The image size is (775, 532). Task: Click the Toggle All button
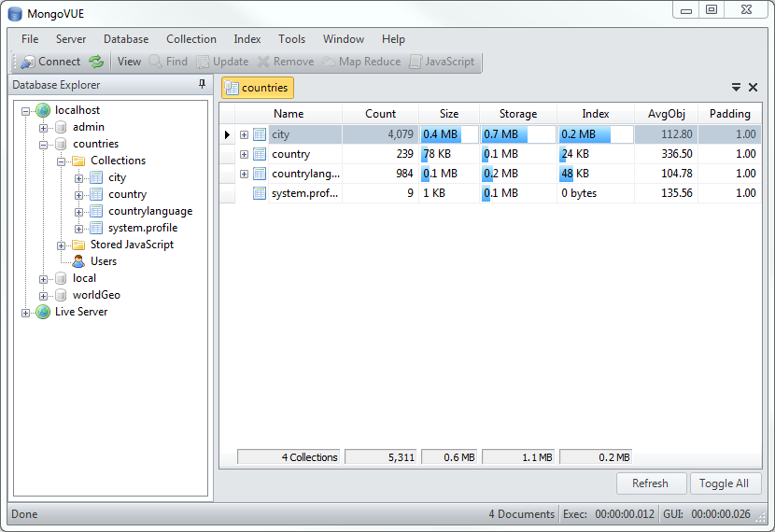pos(726,483)
